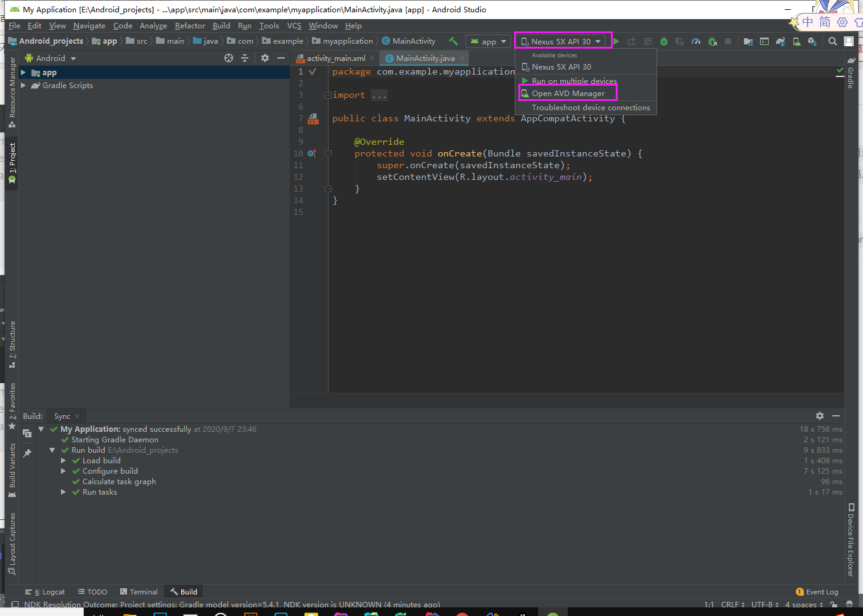Toggle the Gradle panel on right edge

[x=851, y=73]
